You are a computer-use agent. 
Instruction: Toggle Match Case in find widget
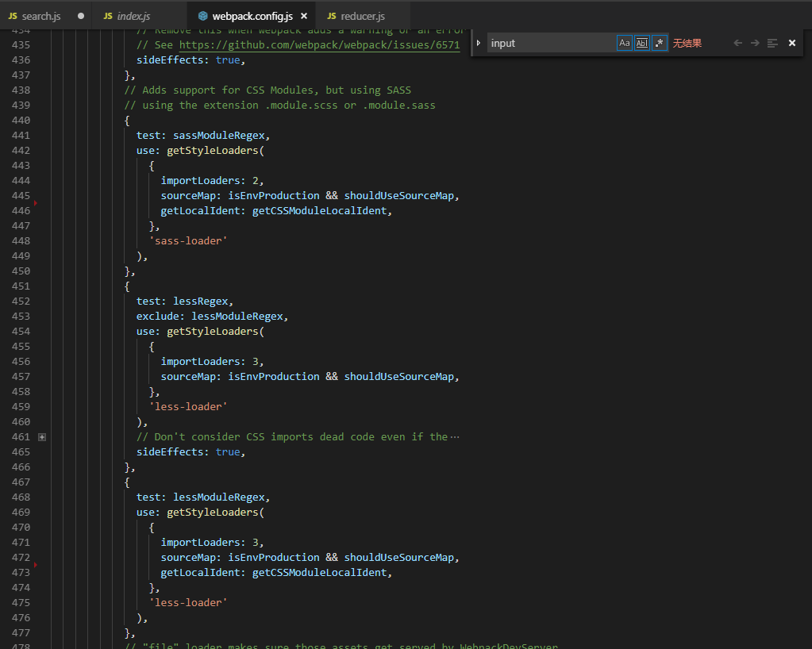[625, 43]
